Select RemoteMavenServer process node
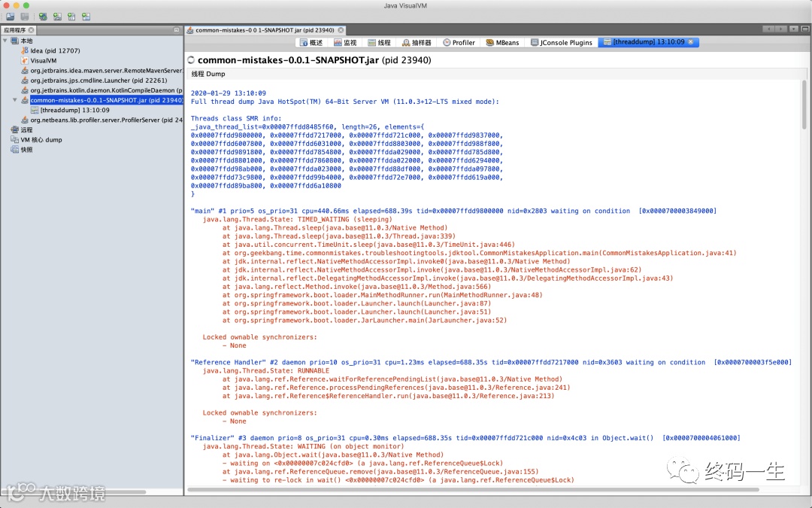Image resolution: width=812 pixels, height=508 pixels. 106,70
